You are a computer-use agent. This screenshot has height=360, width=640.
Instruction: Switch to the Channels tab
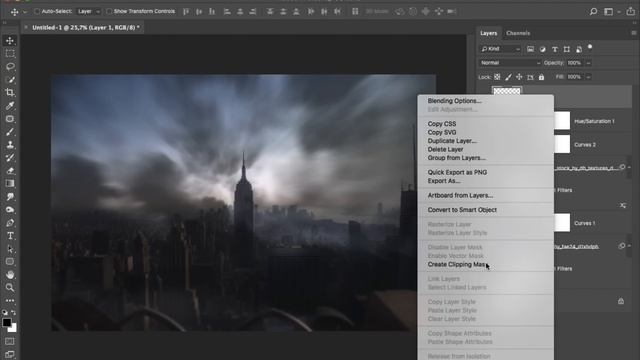[x=518, y=33]
